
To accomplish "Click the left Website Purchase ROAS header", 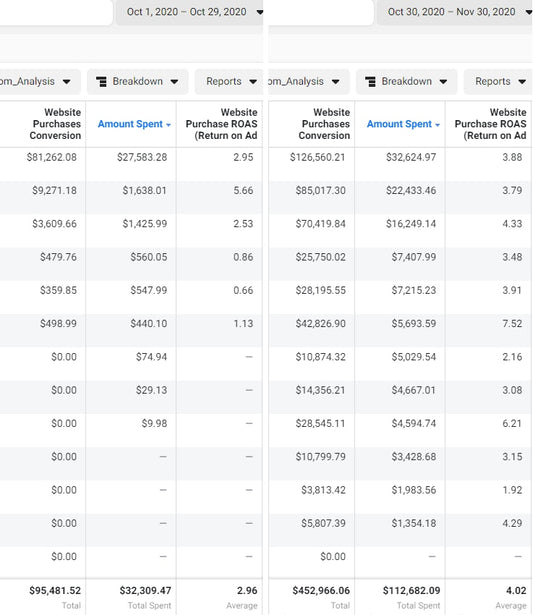I will 222,124.
